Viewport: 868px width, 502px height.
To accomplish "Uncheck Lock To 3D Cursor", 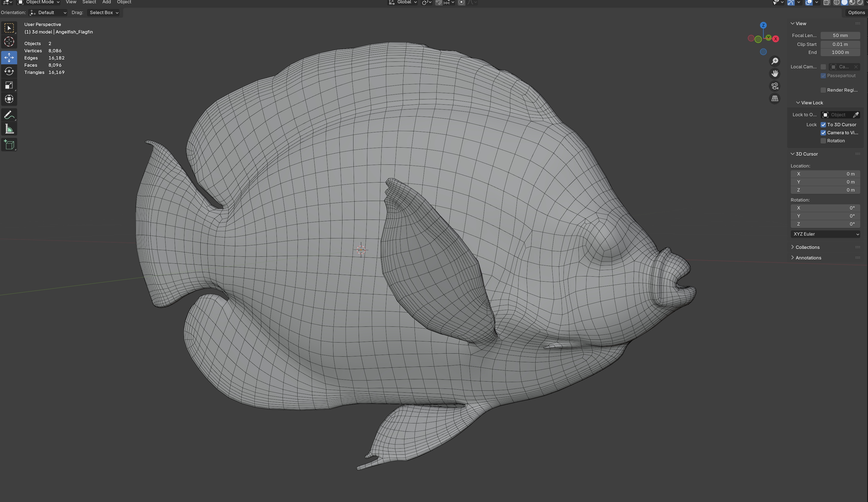I will (823, 125).
